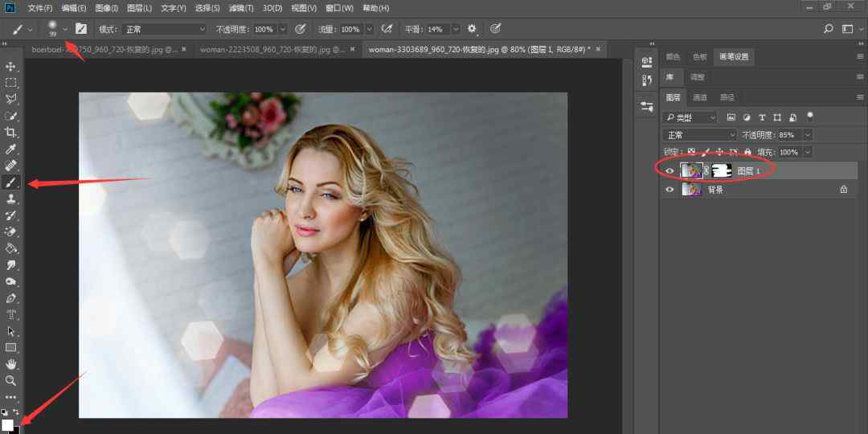
Task: Click the foreground color swatch
Action: (x=7, y=424)
